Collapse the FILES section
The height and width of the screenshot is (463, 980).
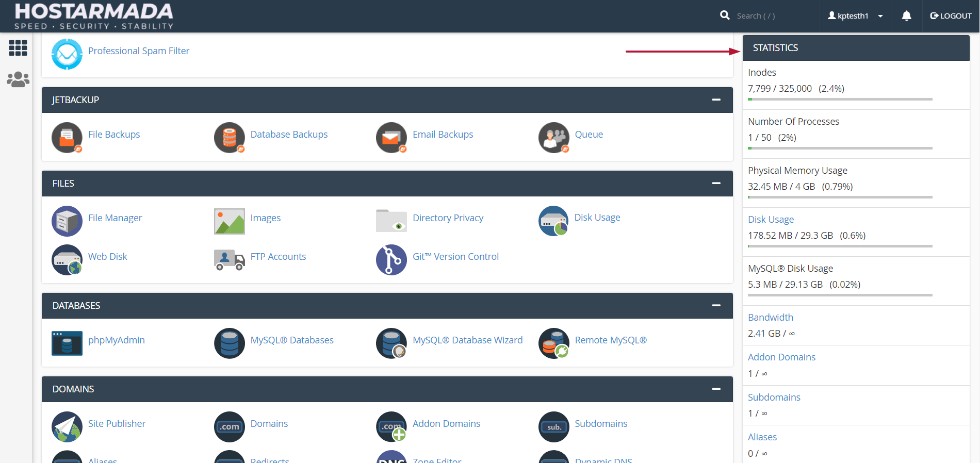[716, 183]
